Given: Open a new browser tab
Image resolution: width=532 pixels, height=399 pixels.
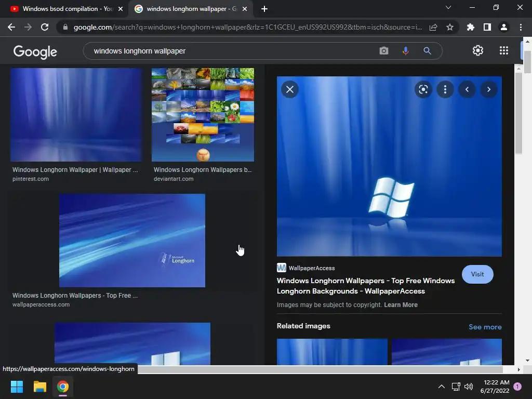Looking at the screenshot, I should tap(264, 9).
